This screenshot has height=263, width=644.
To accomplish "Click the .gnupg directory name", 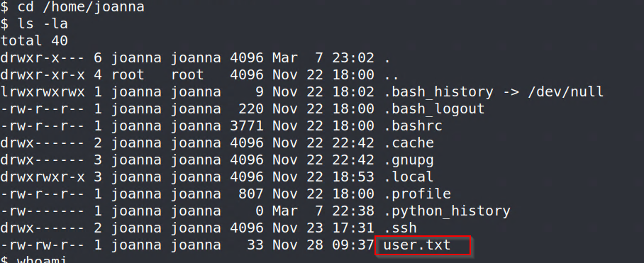I will [409, 160].
